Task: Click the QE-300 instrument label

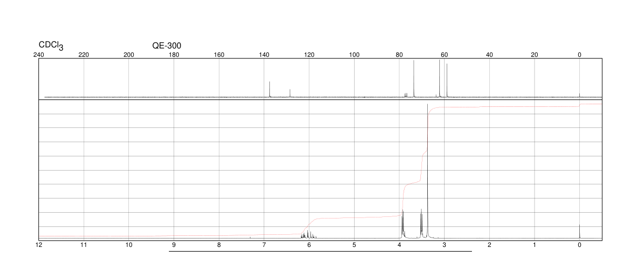Action: click(167, 46)
